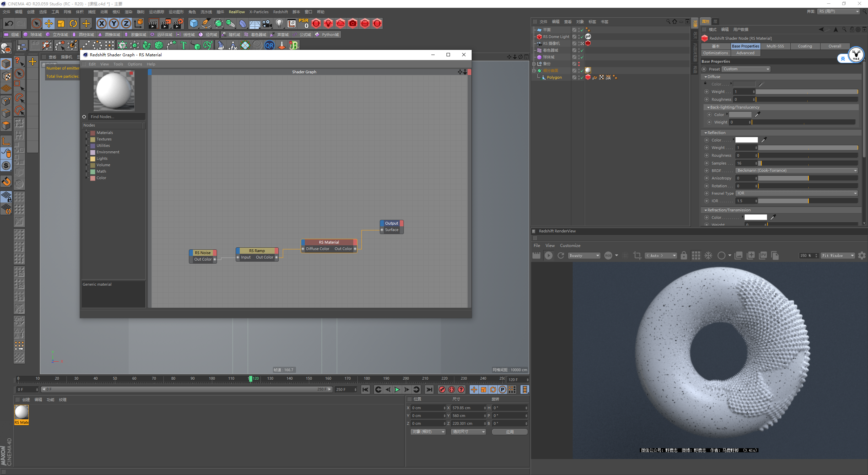The image size is (868, 475).
Task: Open the Preset Custom dropdown
Action: (x=746, y=69)
